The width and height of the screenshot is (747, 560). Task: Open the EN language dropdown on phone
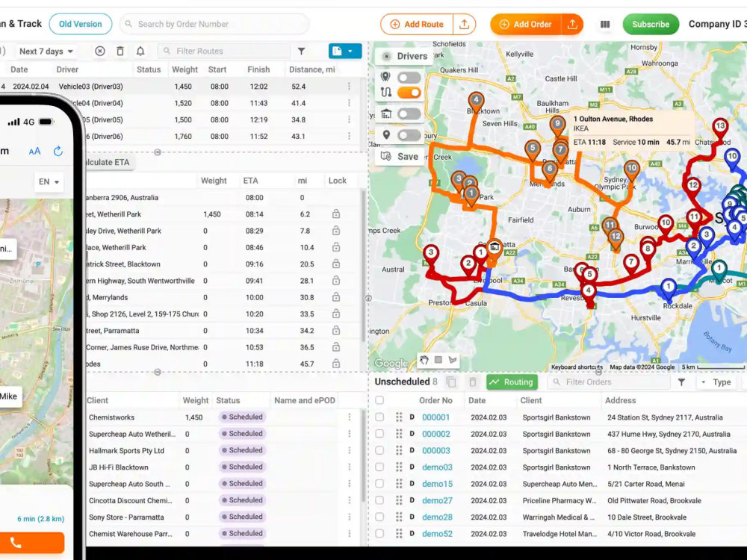pos(49,181)
